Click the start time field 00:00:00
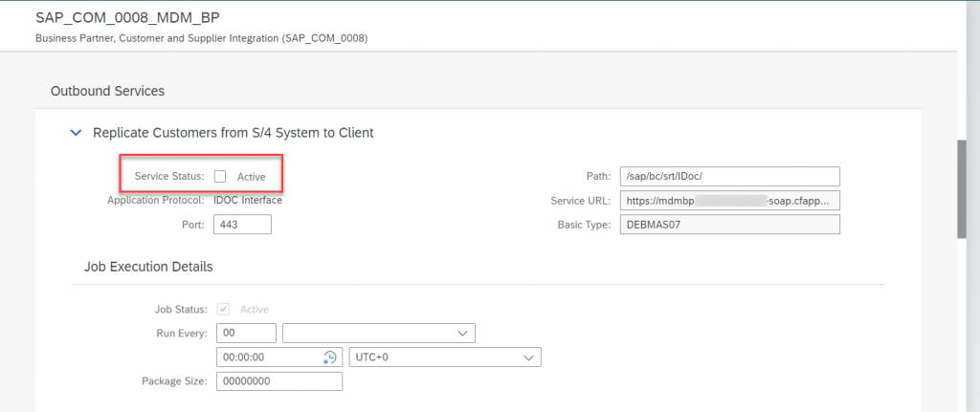 278,358
